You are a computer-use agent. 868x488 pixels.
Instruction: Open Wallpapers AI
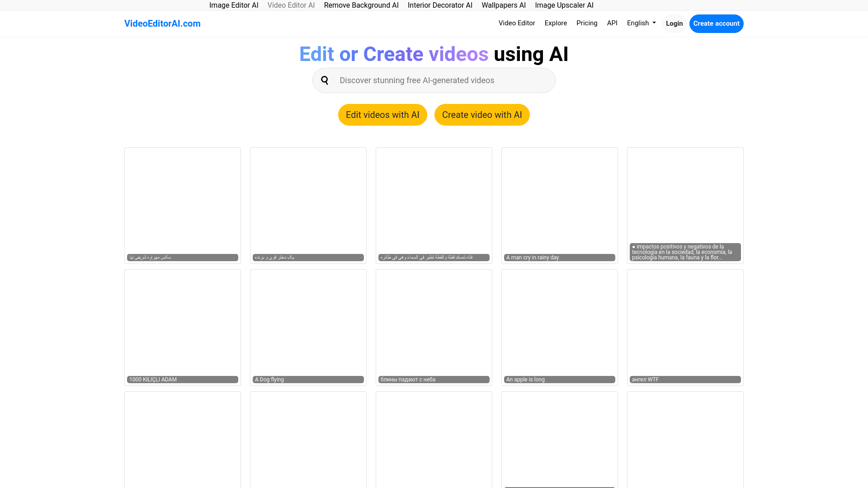pyautogui.click(x=504, y=5)
